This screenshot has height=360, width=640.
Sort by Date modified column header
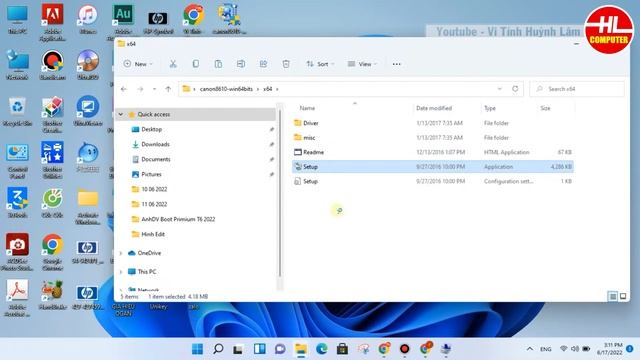pyautogui.click(x=434, y=108)
